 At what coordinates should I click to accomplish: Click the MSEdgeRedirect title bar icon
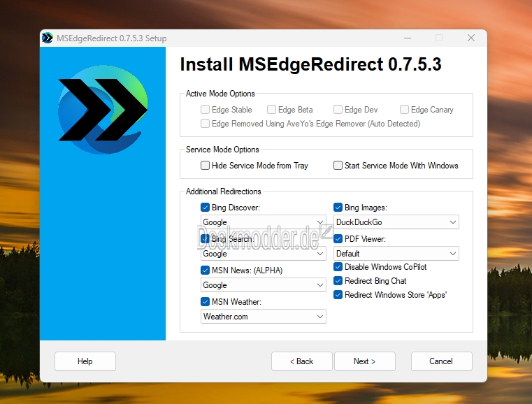click(47, 38)
